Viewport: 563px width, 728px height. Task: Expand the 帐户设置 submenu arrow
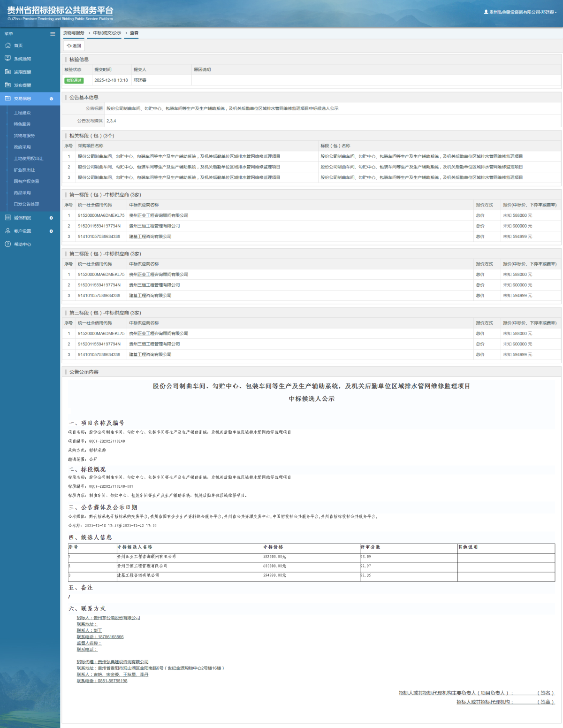click(51, 231)
